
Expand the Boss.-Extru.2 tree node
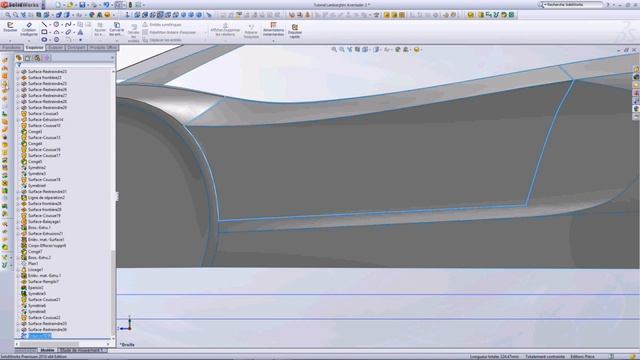click(18, 258)
